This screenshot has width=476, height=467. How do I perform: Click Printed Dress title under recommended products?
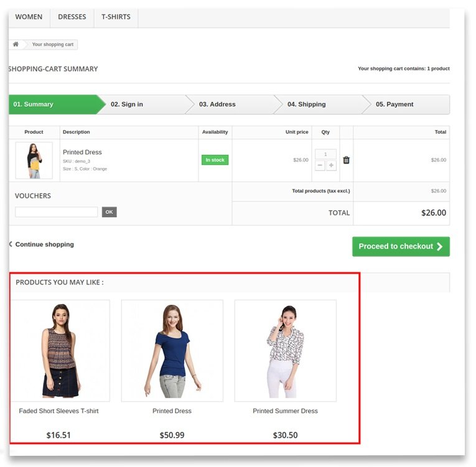(x=172, y=411)
